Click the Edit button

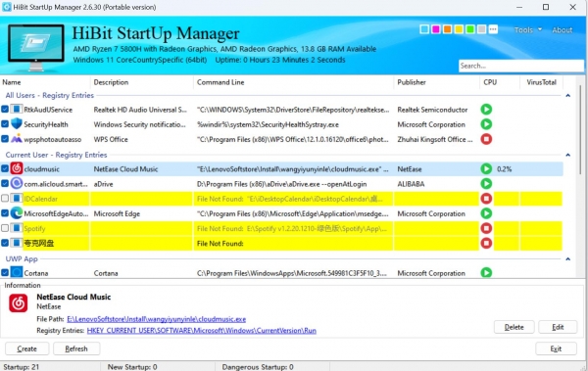(x=558, y=327)
